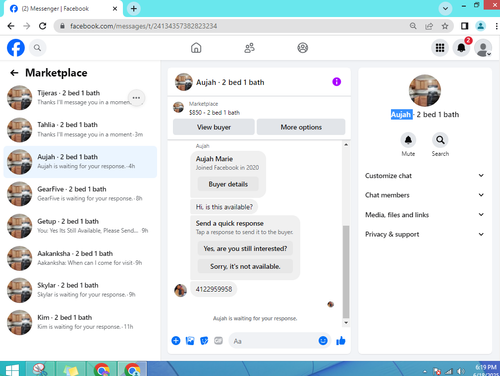The image size is (500, 376).
Task: Open the emoji picker in message box
Action: 323,341
